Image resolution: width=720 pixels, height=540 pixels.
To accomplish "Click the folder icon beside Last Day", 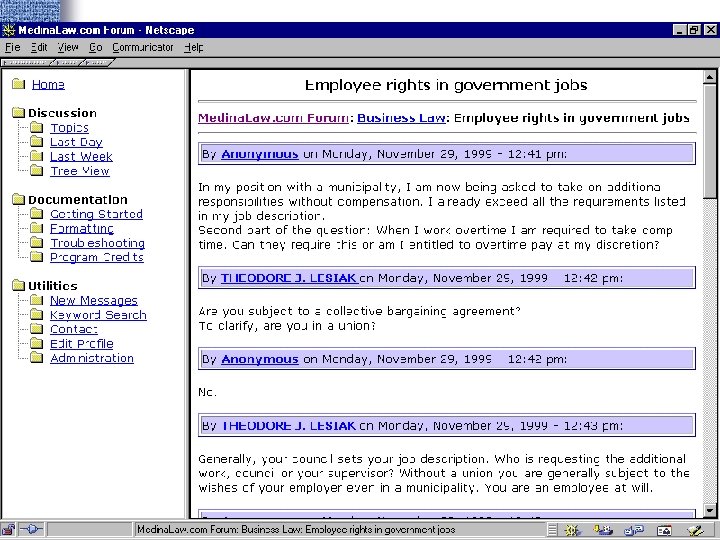I will click(x=37, y=141).
